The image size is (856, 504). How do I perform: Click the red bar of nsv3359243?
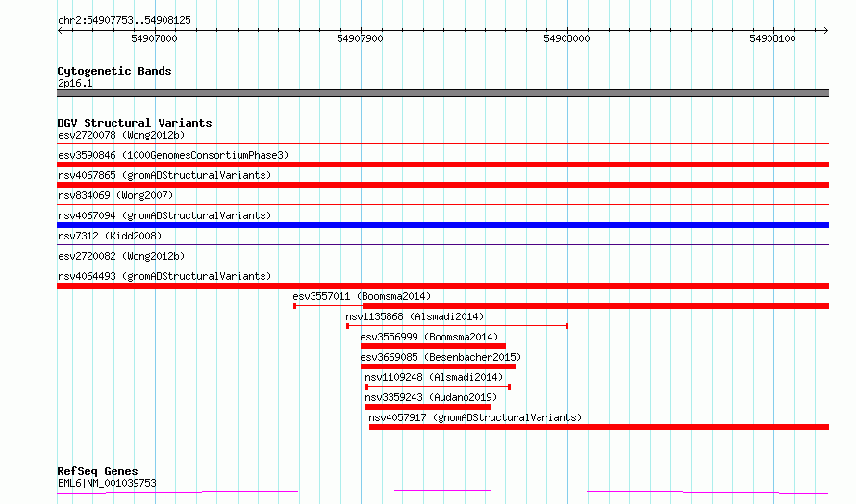(428, 407)
